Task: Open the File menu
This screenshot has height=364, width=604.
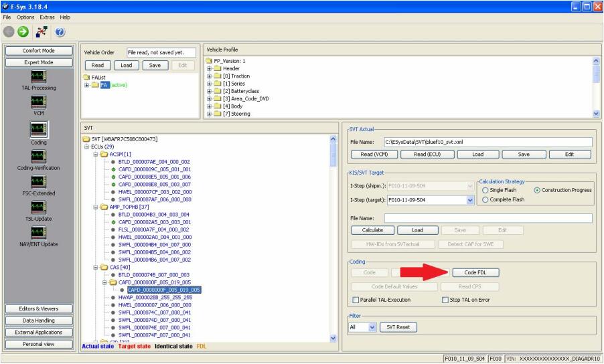Action: pyautogui.click(x=7, y=17)
